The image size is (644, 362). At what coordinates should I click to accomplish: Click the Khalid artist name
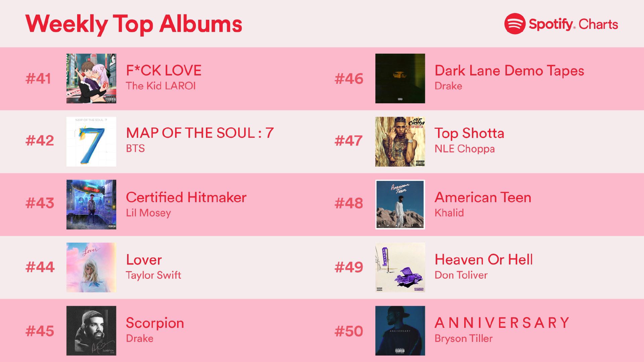coord(449,213)
